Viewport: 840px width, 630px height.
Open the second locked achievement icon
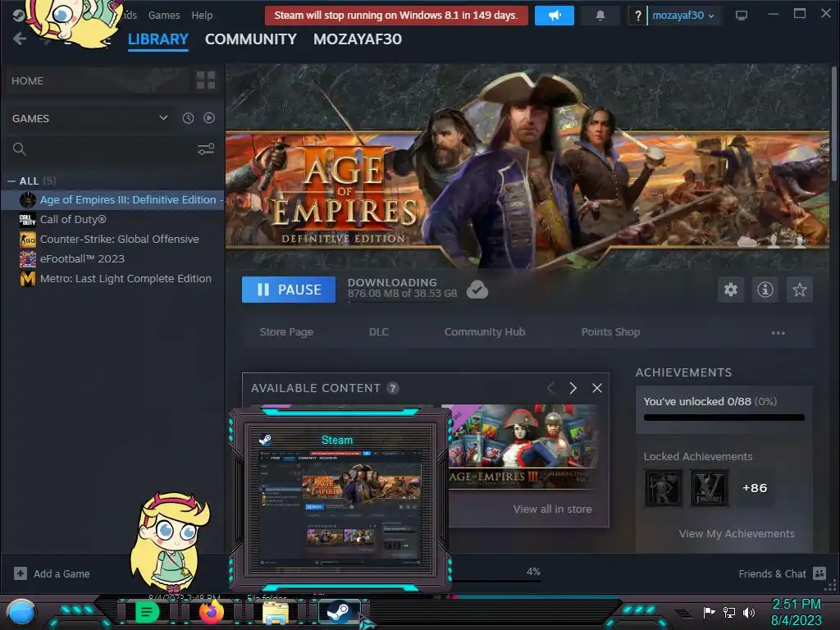[709, 487]
